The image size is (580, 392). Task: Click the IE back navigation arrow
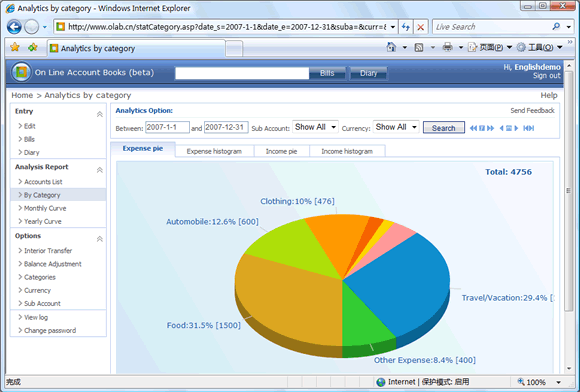pos(14,27)
